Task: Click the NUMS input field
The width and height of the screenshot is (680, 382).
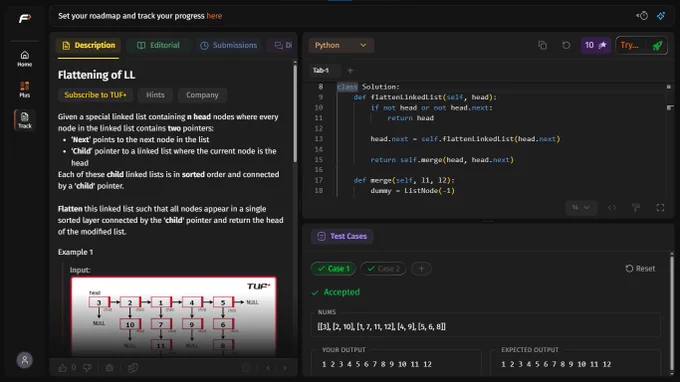Action: 486,326
